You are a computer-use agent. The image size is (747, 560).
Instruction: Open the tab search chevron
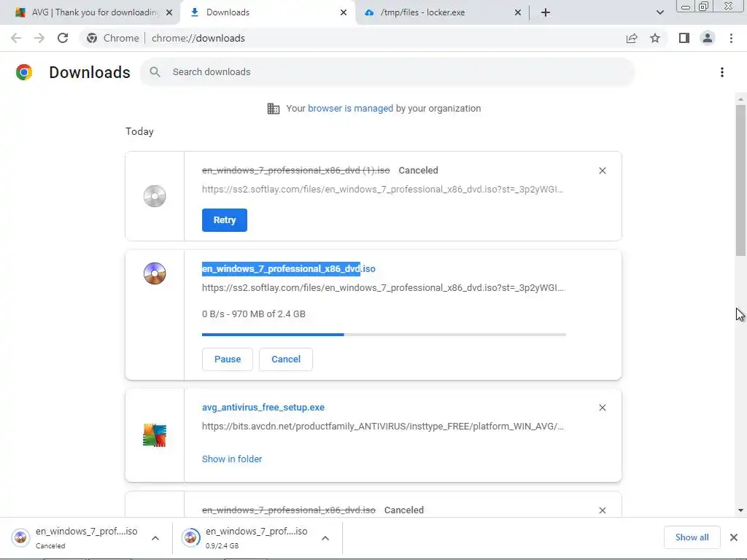[x=660, y=12]
